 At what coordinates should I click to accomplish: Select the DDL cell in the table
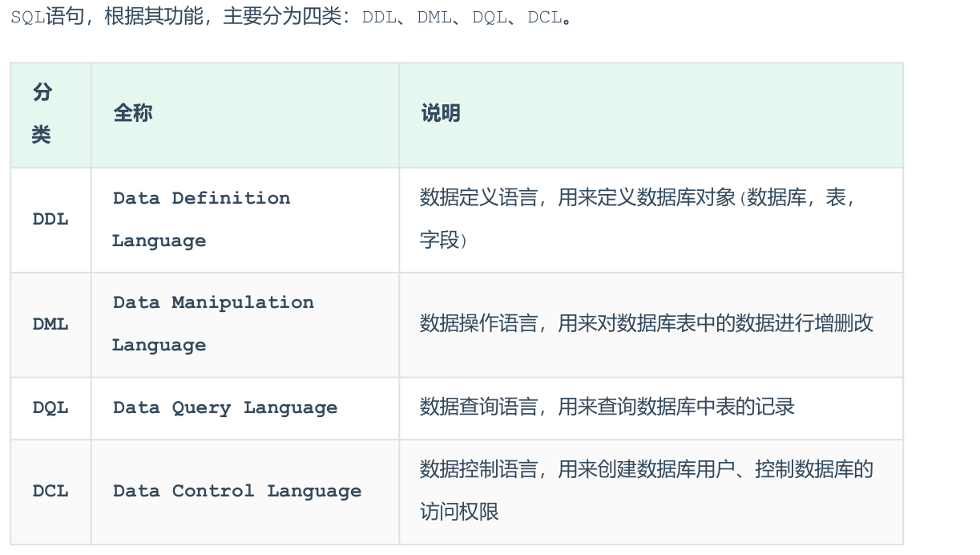50,220
